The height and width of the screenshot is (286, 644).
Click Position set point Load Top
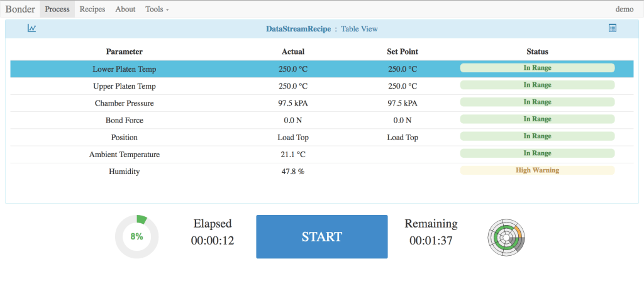pos(402,138)
